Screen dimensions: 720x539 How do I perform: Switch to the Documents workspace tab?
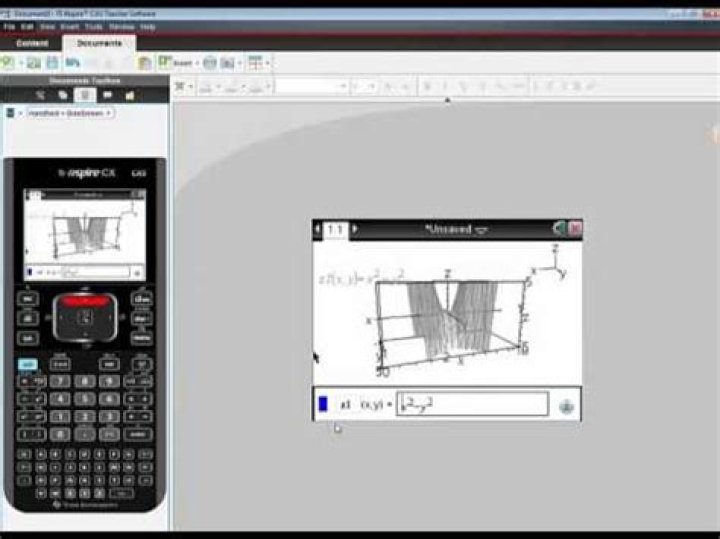coord(99,43)
